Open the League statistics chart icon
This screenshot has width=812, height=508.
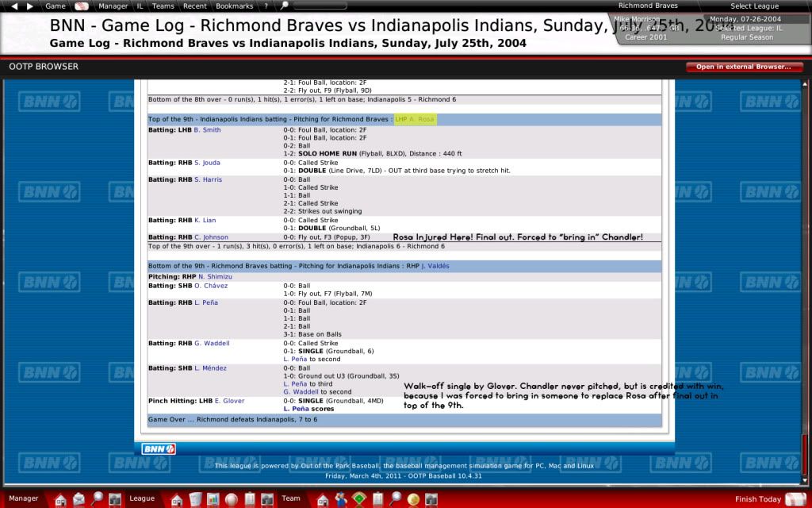click(x=213, y=498)
